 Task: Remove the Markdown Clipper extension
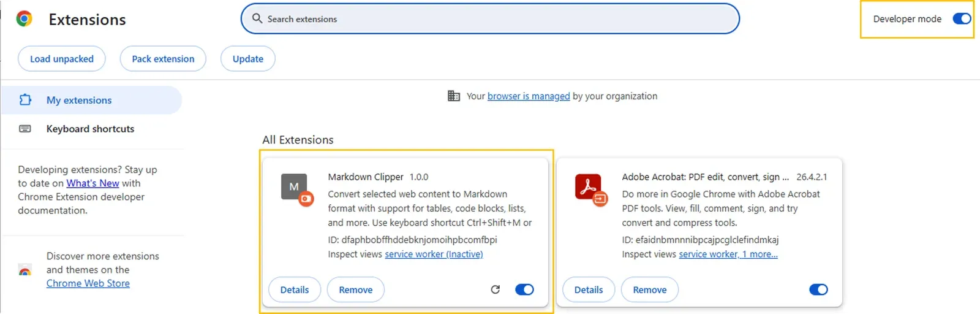[356, 289]
